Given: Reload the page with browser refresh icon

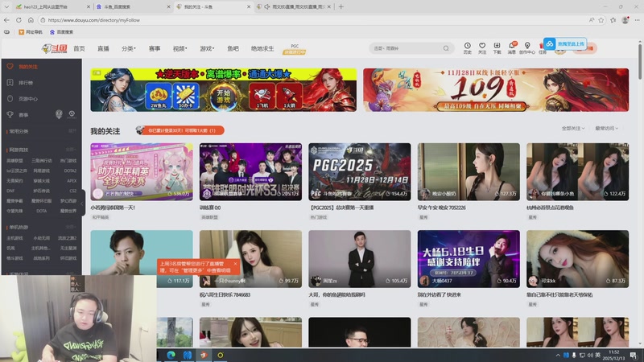Looking at the screenshot, I should click(x=19, y=19).
